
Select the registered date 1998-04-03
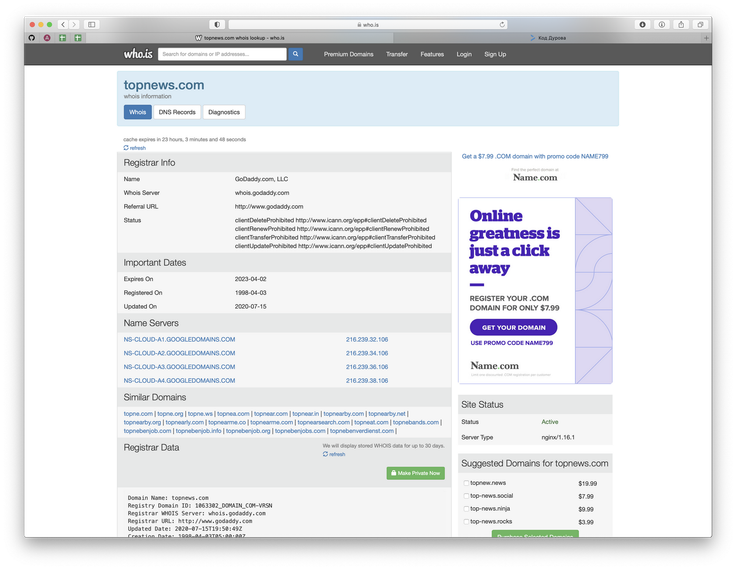coord(250,292)
